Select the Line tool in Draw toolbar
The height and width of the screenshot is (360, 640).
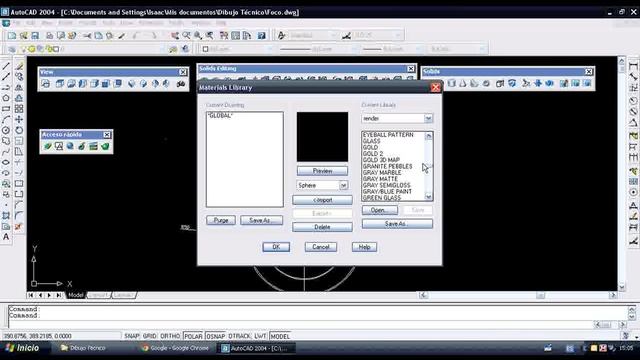(x=6, y=66)
